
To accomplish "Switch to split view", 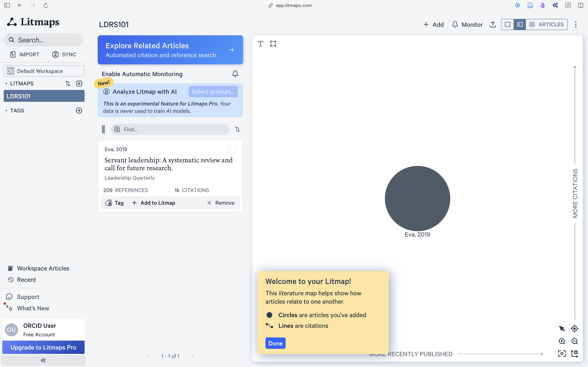I will point(520,24).
